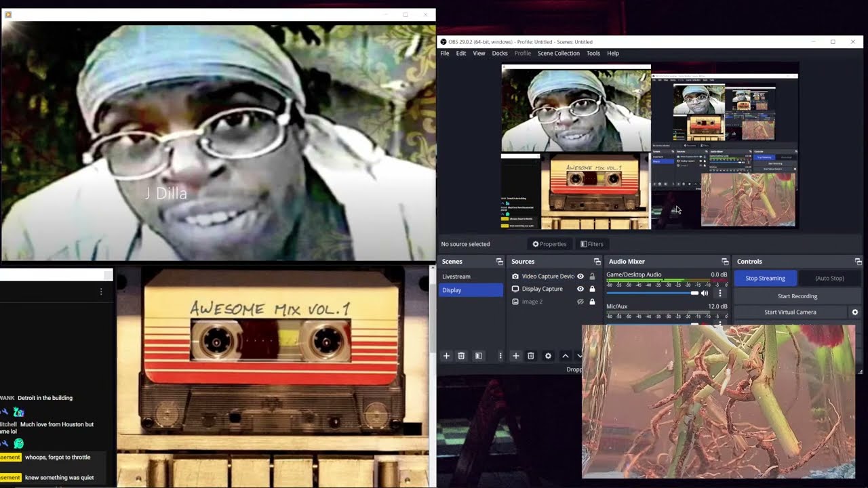Open source Filters button
The height and width of the screenshot is (488, 868).
(592, 244)
